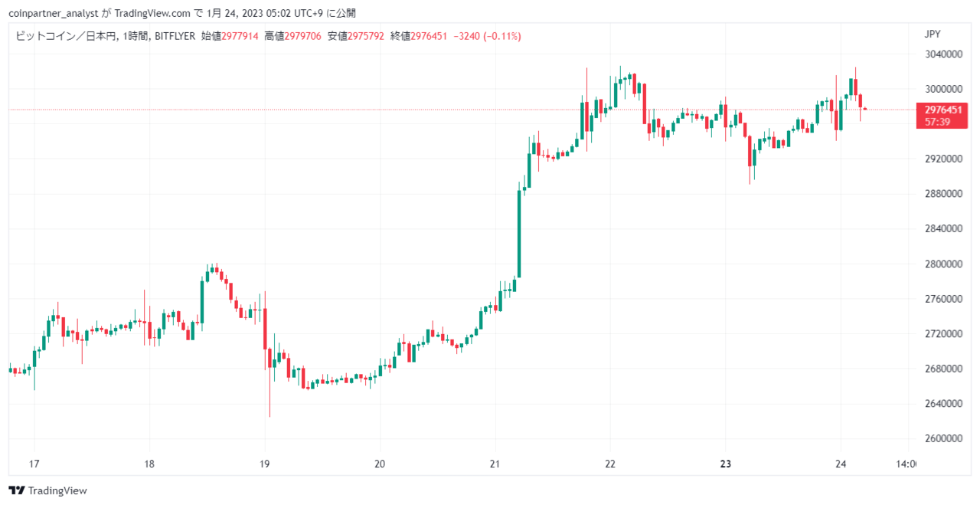The image size is (980, 505).
Task: Click the 14:00 time axis label
Action: 905,464
